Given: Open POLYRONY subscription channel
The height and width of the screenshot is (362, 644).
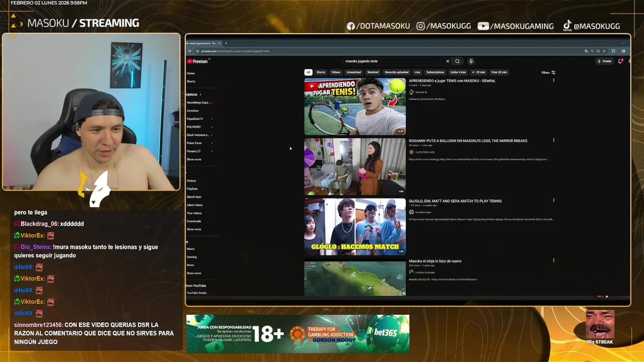Looking at the screenshot, I should click(194, 127).
